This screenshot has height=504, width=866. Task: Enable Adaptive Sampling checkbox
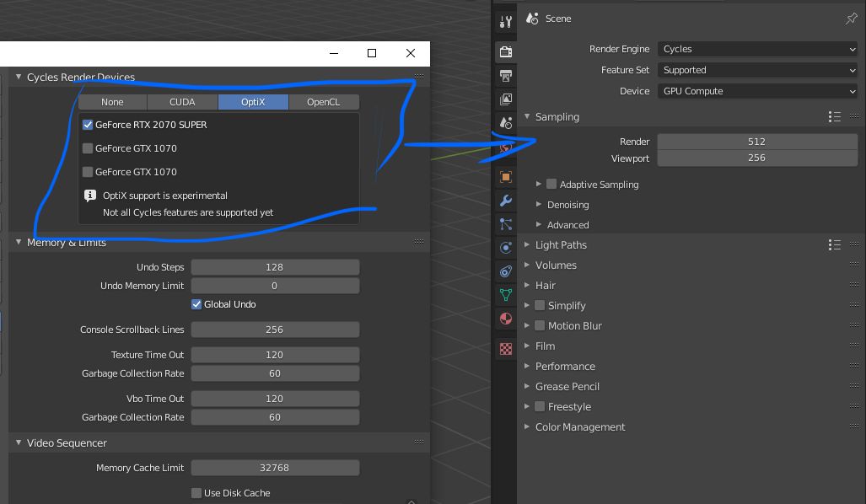coord(551,184)
